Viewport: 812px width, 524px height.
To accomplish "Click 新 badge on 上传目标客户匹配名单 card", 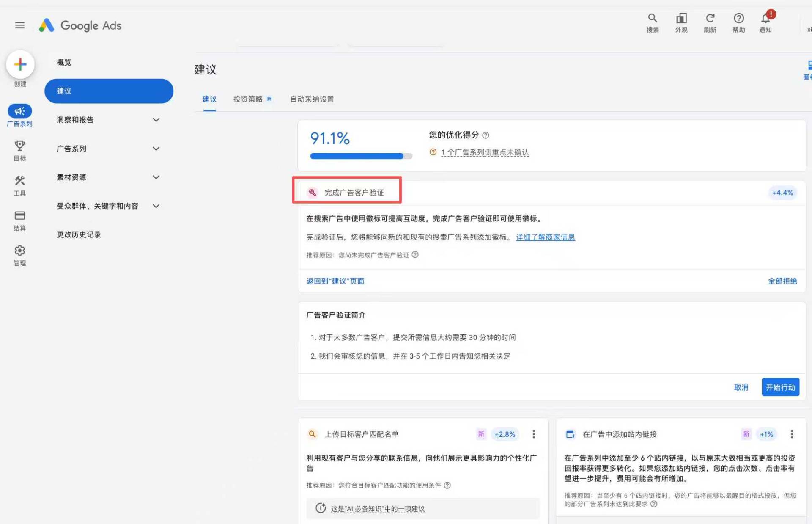I will click(481, 434).
